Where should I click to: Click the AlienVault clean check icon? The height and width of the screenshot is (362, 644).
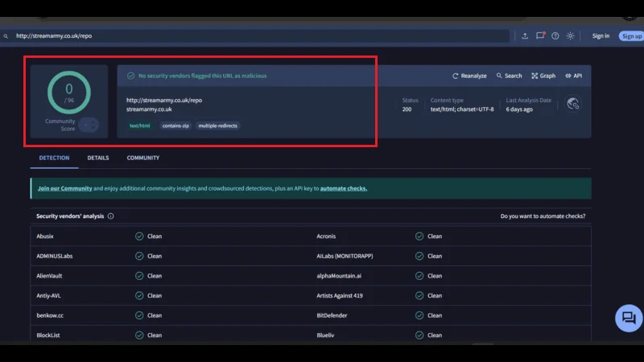tap(139, 276)
